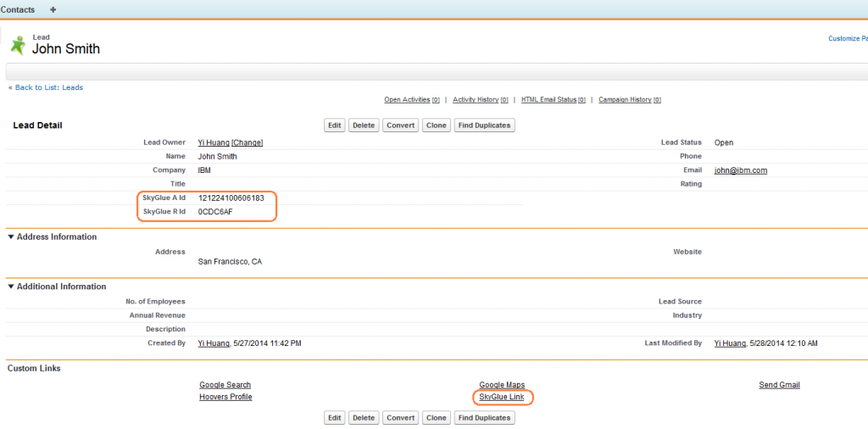Select Lead Status value Open
The width and height of the screenshot is (868, 429).
click(724, 142)
